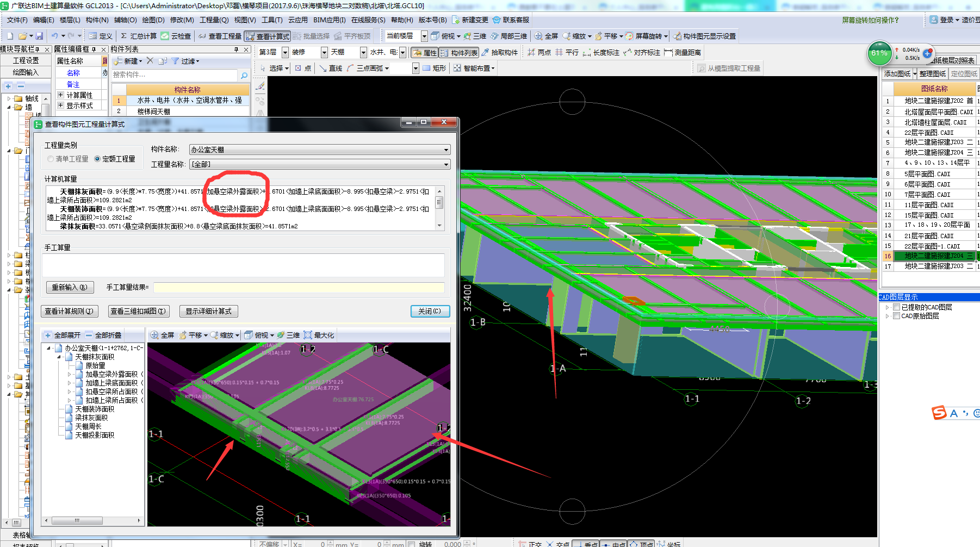Select the 矩形 rectangle drawing tool
This screenshot has width=980, height=547.
tap(435, 68)
